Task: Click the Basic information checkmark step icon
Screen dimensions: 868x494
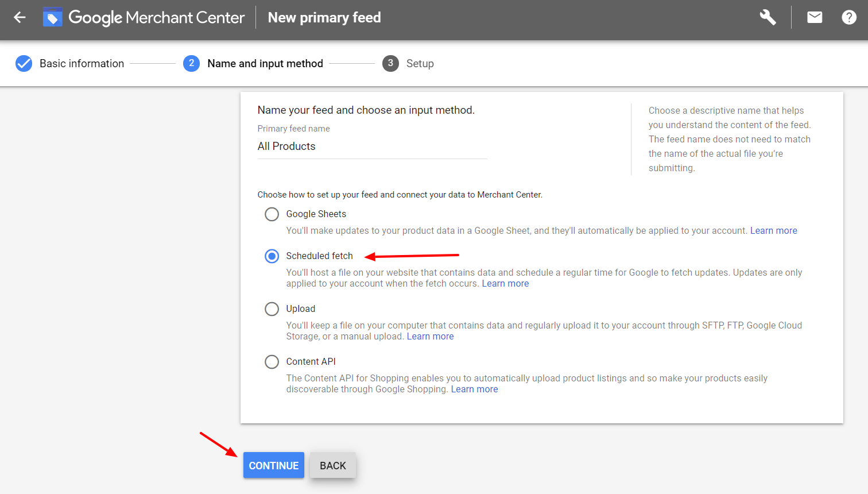Action: 24,63
